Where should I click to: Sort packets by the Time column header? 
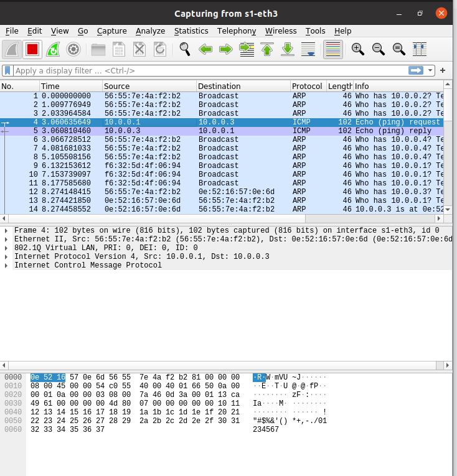(x=71, y=86)
